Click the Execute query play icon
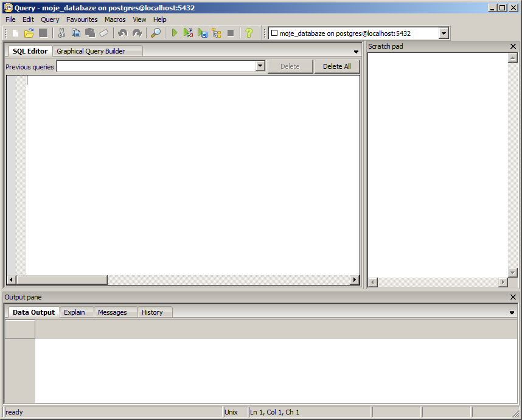Screen dimensions: 522x420 click(175, 33)
